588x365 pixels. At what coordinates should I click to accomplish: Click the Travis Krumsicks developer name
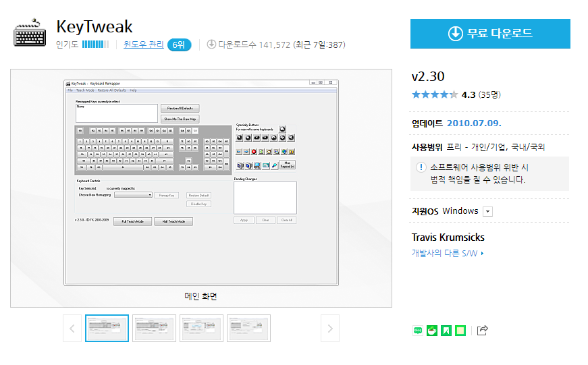(448, 237)
